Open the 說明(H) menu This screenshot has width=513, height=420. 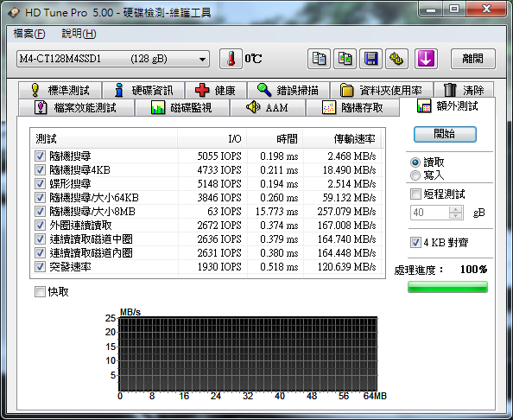coord(79,34)
